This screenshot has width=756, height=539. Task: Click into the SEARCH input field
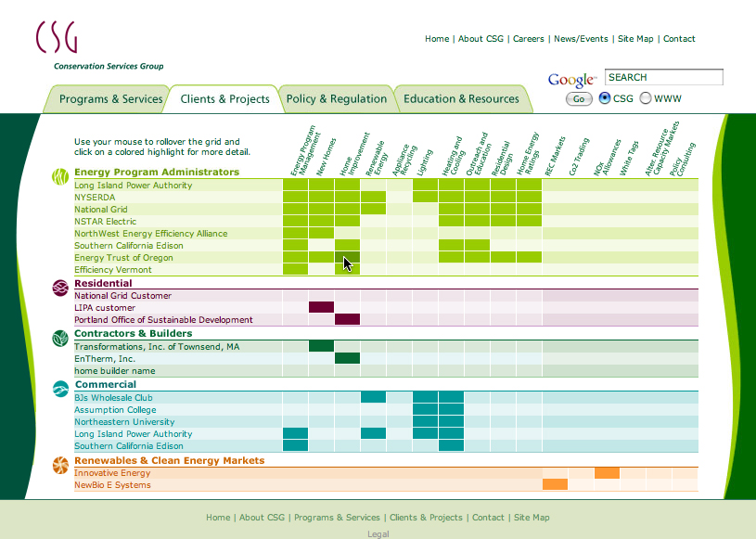664,77
